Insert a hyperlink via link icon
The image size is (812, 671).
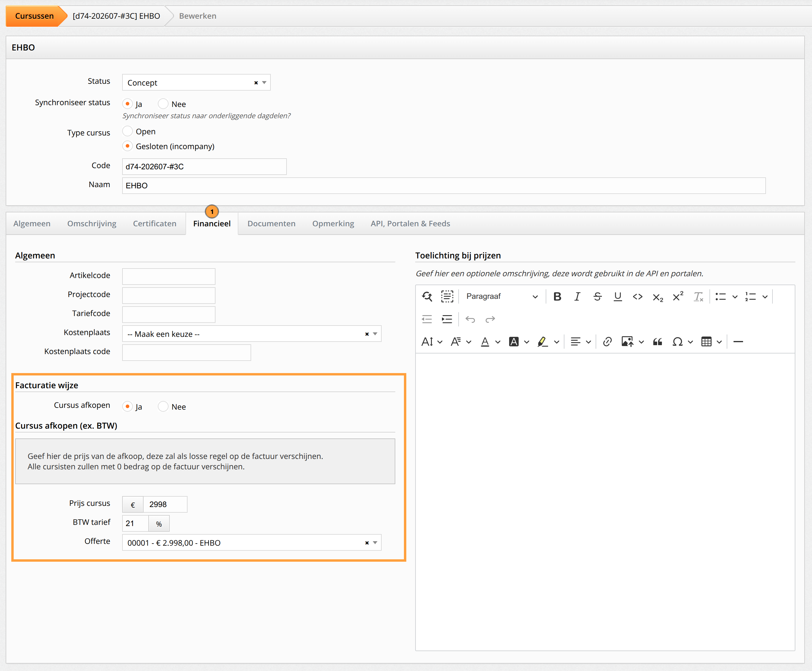(x=607, y=342)
